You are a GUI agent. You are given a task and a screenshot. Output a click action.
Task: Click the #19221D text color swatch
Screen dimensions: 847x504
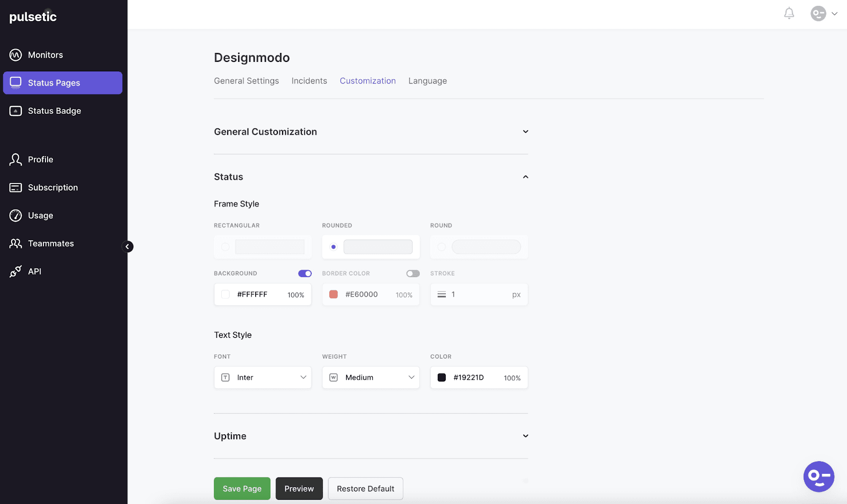441,378
